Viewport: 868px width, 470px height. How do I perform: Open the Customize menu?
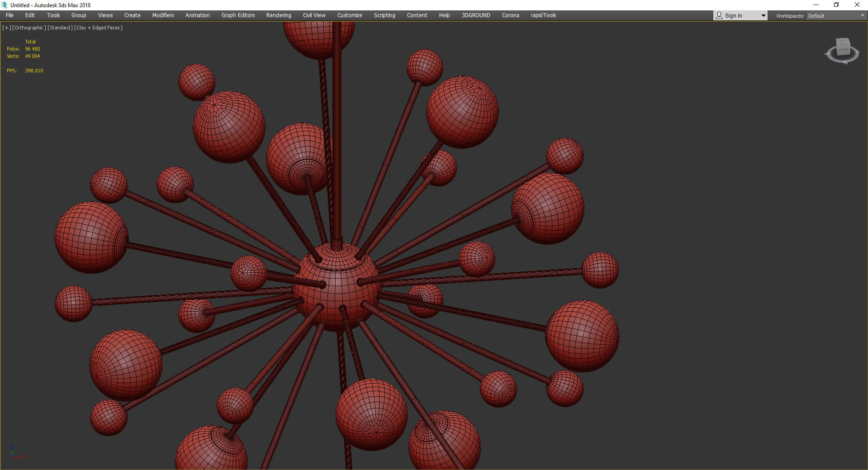pos(350,15)
